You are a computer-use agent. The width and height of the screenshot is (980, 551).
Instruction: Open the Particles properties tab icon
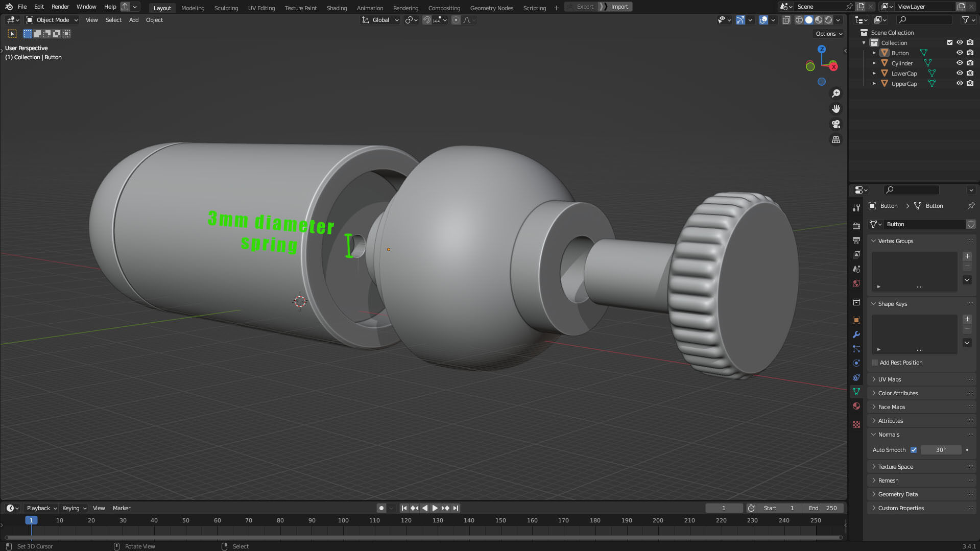[x=856, y=349]
